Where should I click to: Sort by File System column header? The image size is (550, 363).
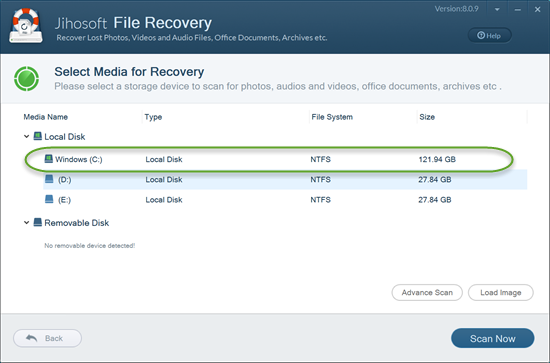click(332, 117)
